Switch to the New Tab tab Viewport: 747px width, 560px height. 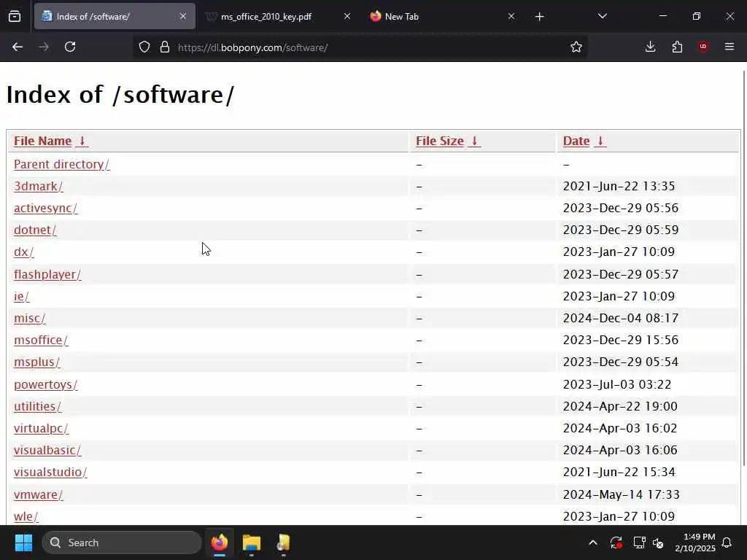(x=443, y=16)
